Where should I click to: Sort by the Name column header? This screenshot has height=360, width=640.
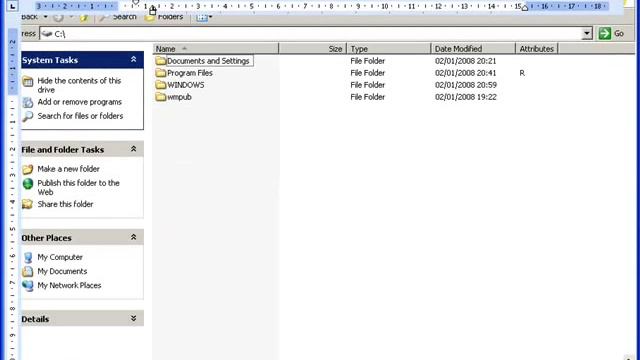point(216,49)
